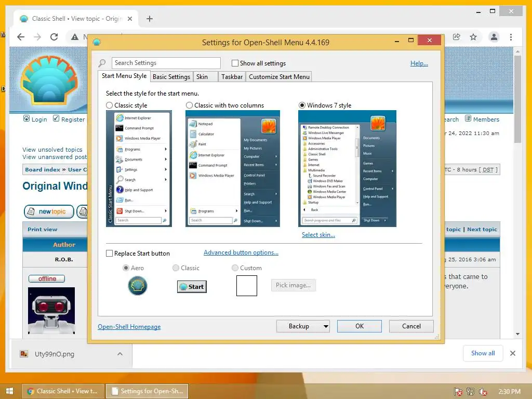Expand download options chevron for Uty99nO.png
The image size is (532, 399).
[120, 354]
